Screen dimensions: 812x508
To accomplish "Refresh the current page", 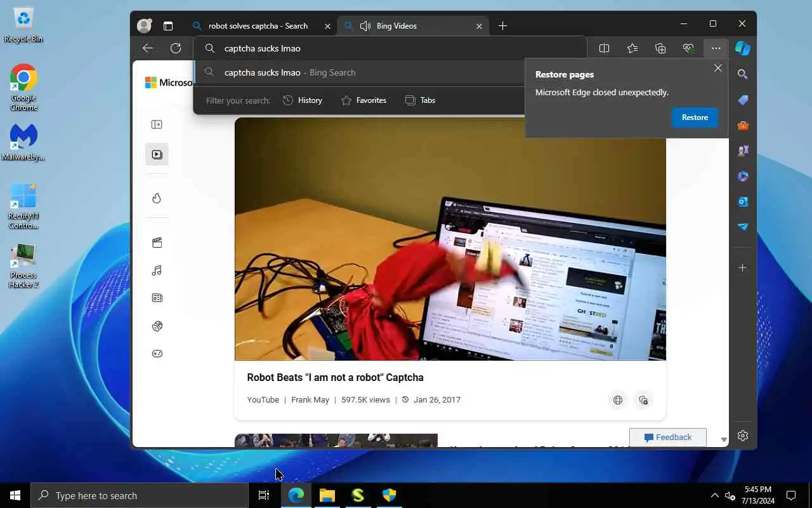I will tap(176, 48).
